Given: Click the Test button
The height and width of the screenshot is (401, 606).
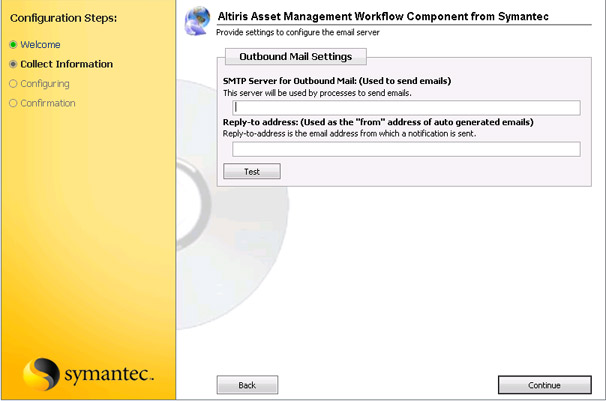Looking at the screenshot, I should (x=252, y=171).
